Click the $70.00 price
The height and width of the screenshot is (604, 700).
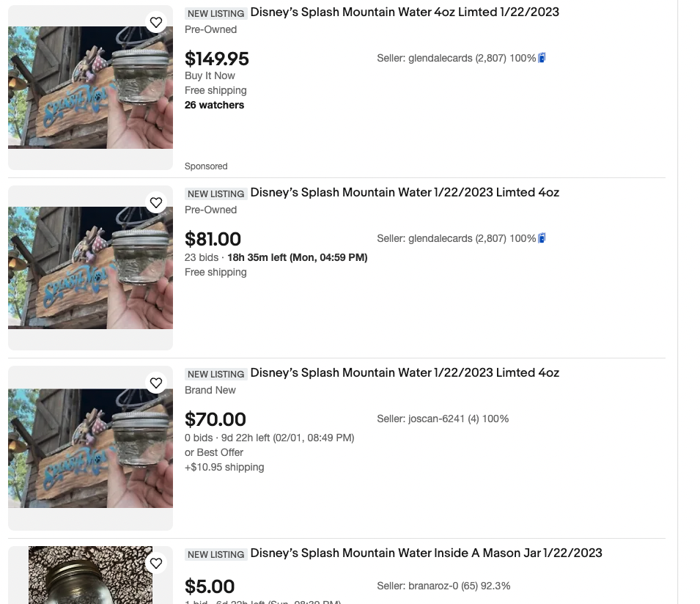point(215,419)
